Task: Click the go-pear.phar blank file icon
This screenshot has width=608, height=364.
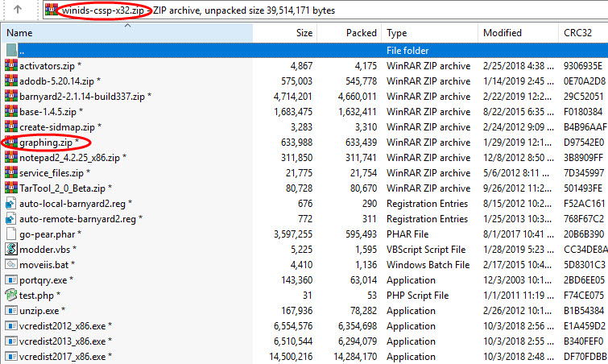Action: tap(10, 234)
